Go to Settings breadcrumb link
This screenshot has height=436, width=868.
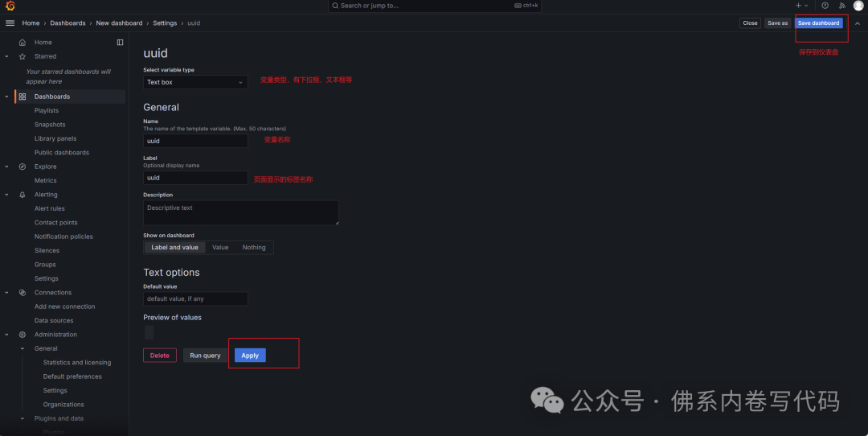165,23
